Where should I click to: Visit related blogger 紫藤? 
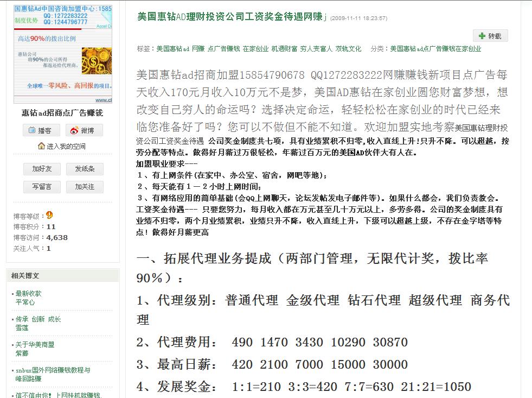[x=22, y=353]
